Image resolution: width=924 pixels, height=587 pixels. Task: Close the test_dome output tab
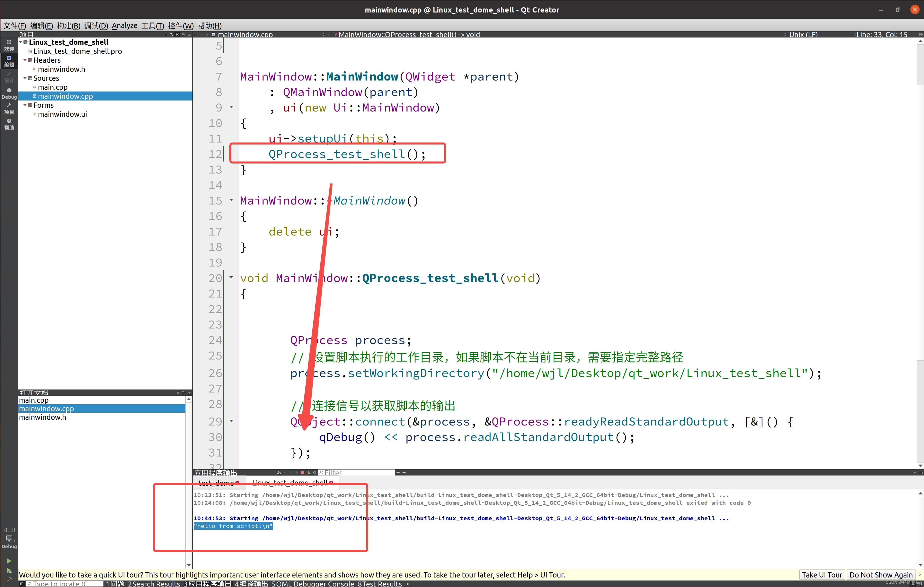click(x=238, y=483)
